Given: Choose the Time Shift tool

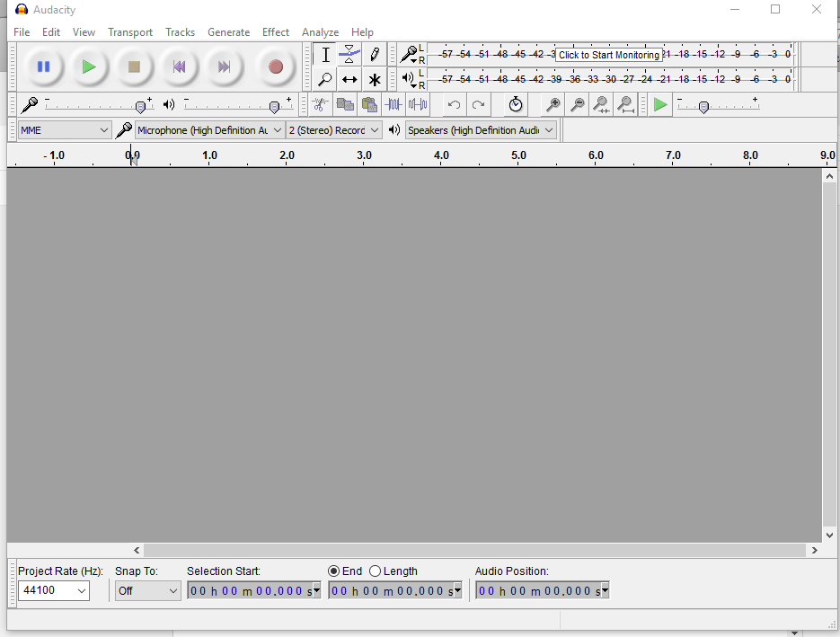Looking at the screenshot, I should pyautogui.click(x=349, y=79).
